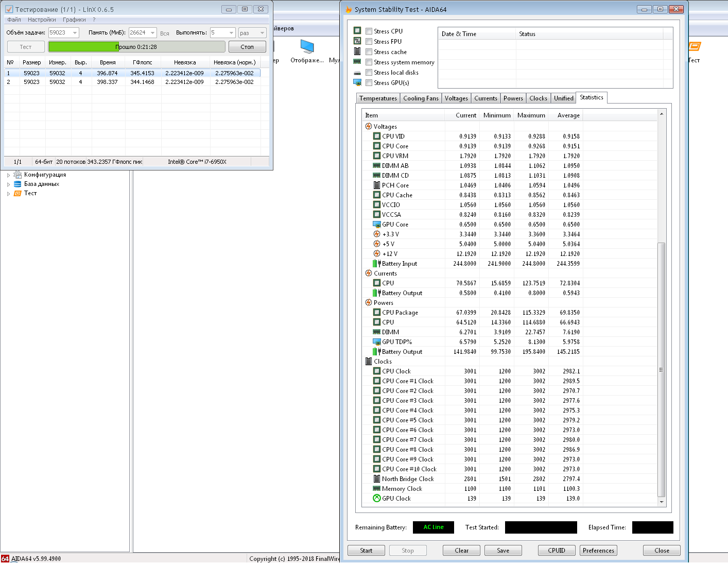Click the Save button
This screenshot has height=564, width=728.
pos(503,550)
